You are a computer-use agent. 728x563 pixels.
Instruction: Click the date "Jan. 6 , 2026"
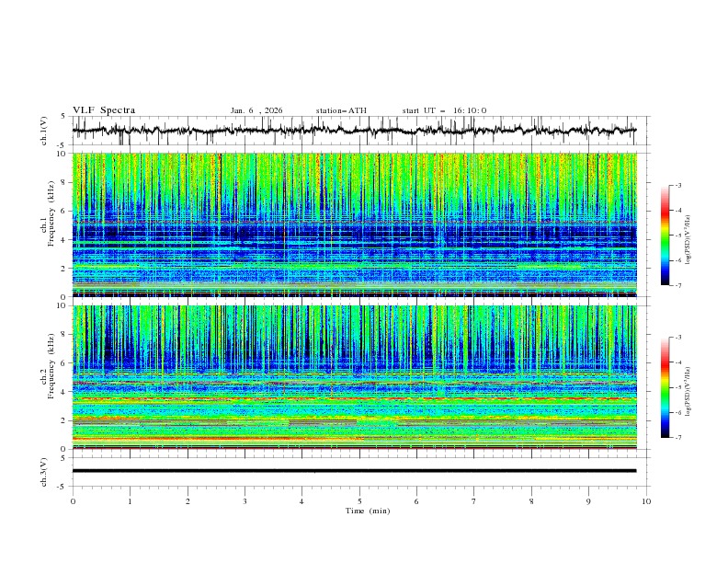click(x=256, y=110)
